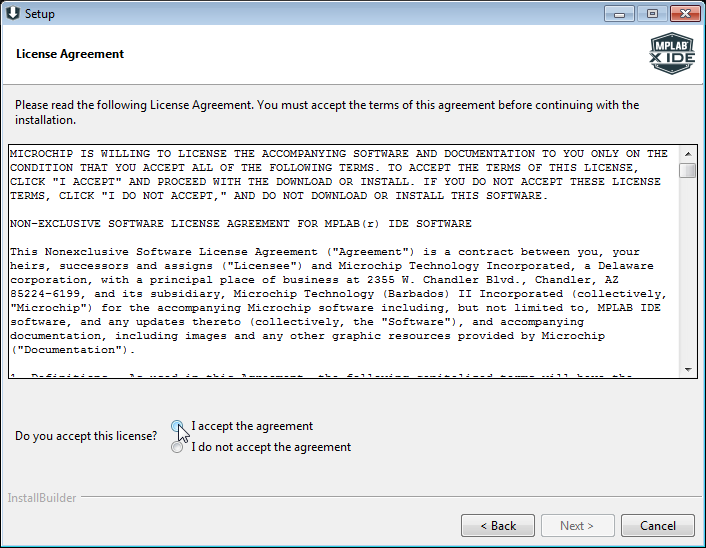
Task: Minimize the Setup window
Action: click(620, 13)
